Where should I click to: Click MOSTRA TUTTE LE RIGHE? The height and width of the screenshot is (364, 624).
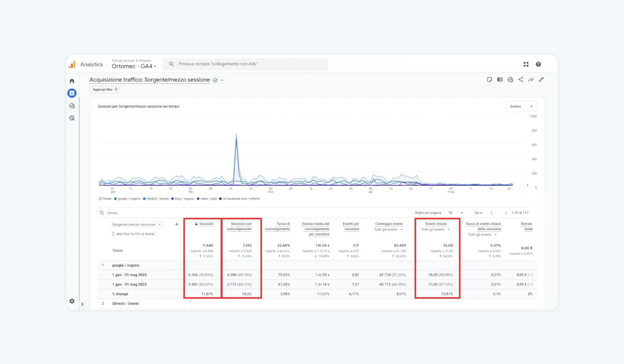133,234
